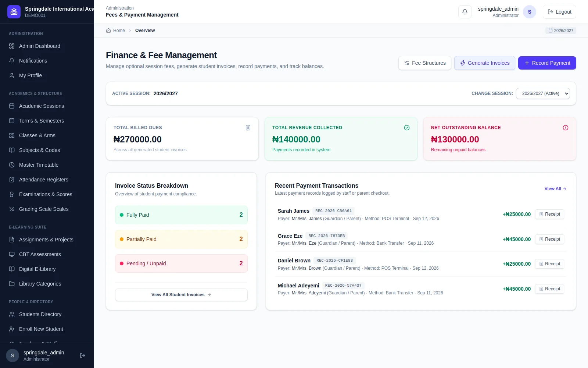Click the Terms & Semesters calendar icon
This screenshot has height=368, width=588.
click(x=12, y=121)
